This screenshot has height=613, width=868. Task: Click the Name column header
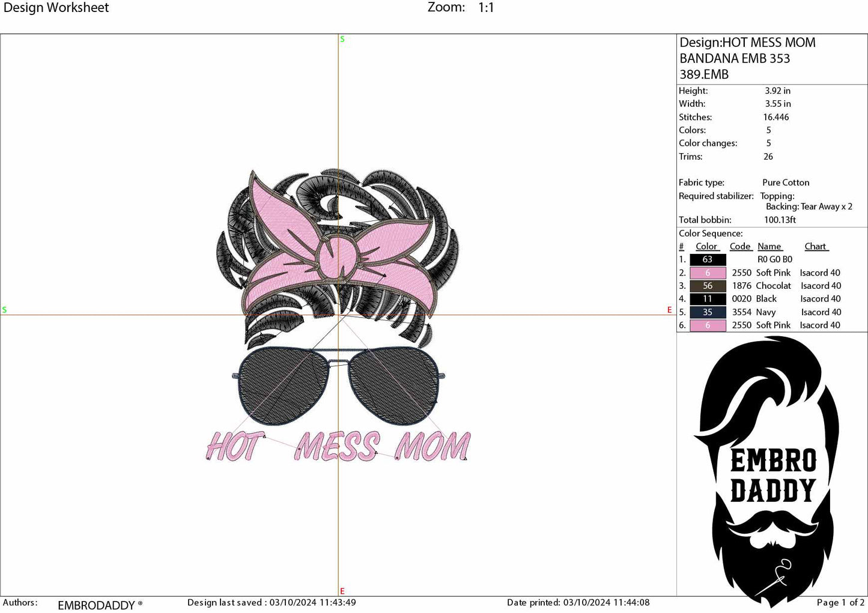click(769, 246)
